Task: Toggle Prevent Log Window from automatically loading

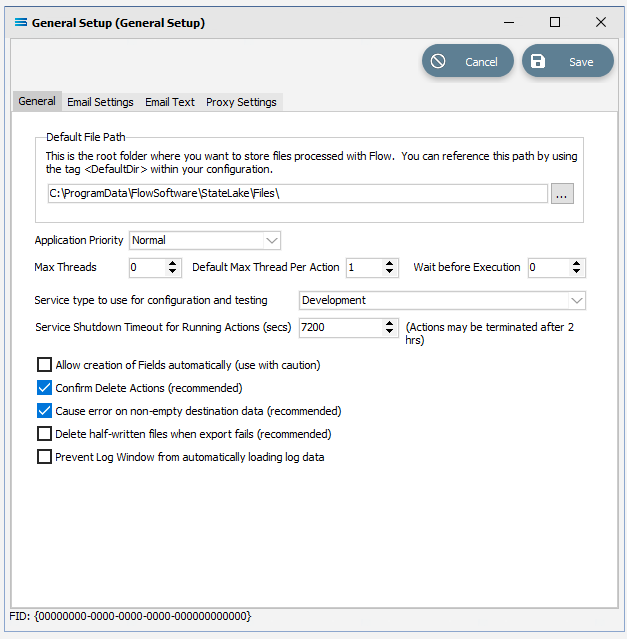Action: (44, 456)
